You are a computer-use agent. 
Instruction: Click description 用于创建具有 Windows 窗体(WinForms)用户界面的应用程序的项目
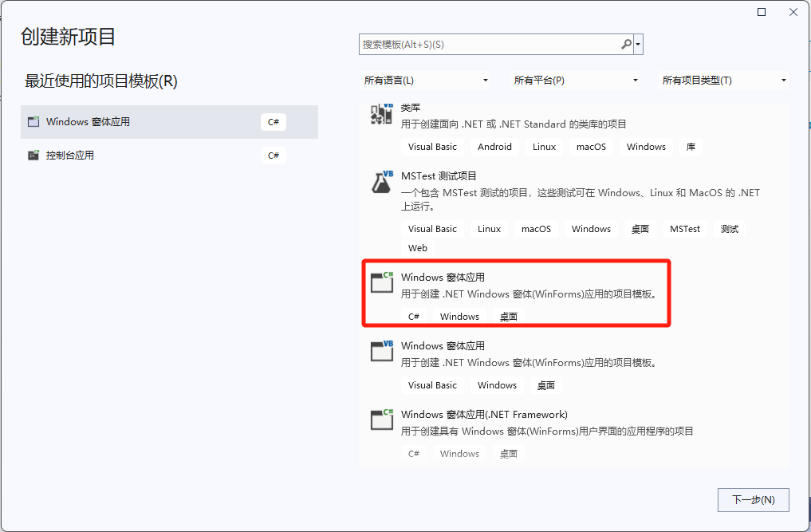tap(547, 431)
